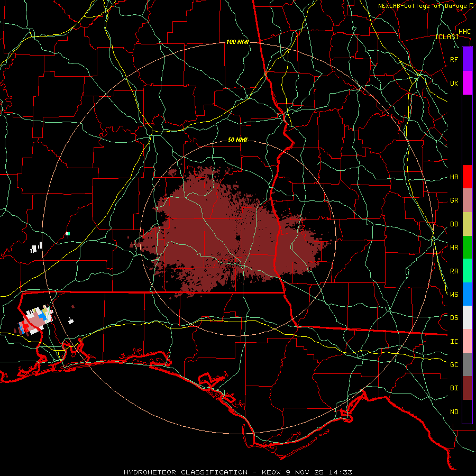This screenshot has width=476, height=476.
Task: Select the GC gray legend swatch
Action: coord(467,364)
